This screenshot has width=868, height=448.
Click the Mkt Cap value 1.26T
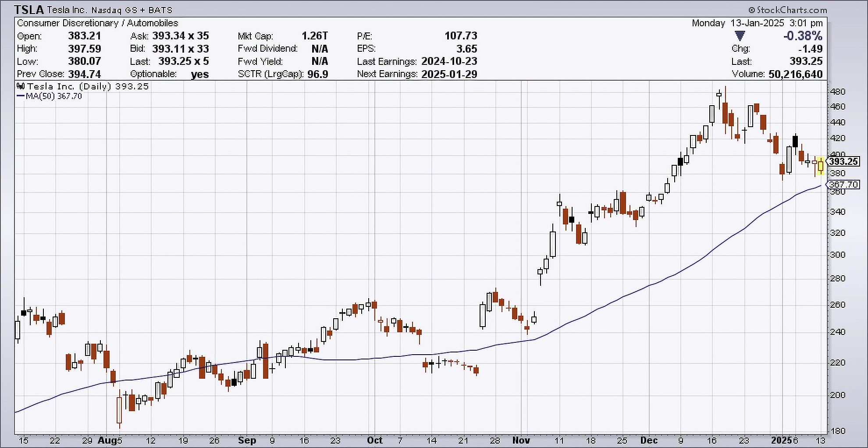coord(314,36)
